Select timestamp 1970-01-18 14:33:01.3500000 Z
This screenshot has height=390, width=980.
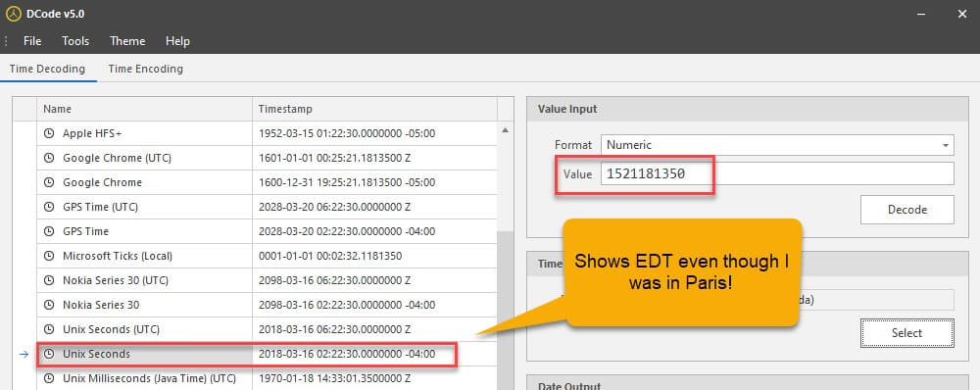tap(334, 378)
